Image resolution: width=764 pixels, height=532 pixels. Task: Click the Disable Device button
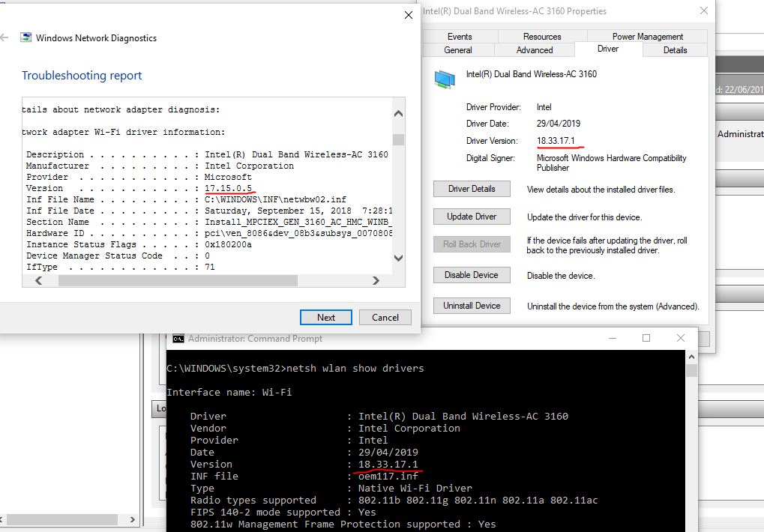(x=472, y=275)
